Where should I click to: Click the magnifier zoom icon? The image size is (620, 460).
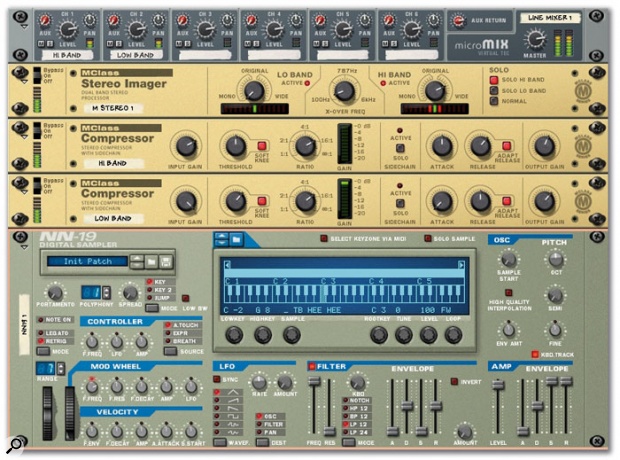pos(15,445)
